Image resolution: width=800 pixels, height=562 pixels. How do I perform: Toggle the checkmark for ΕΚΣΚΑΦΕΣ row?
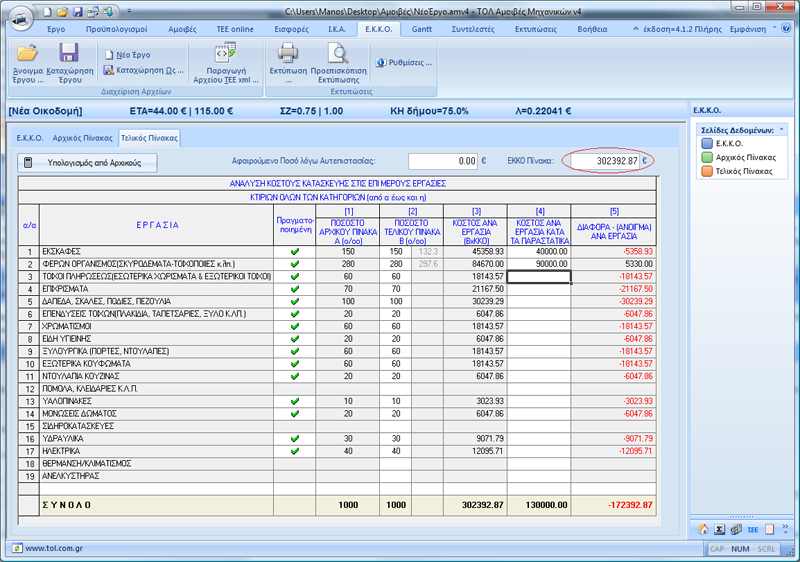point(294,251)
